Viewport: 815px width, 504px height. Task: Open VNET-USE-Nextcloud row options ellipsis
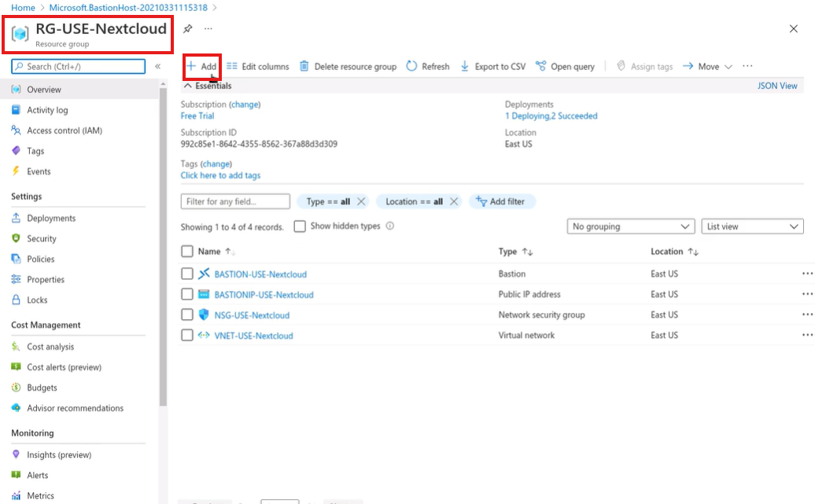[x=807, y=335]
